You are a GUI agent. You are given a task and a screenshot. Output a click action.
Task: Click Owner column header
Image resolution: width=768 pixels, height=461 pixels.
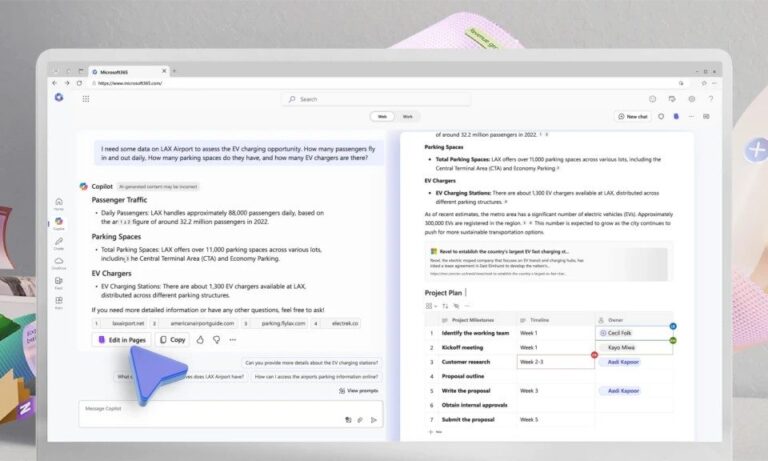pyautogui.click(x=616, y=320)
